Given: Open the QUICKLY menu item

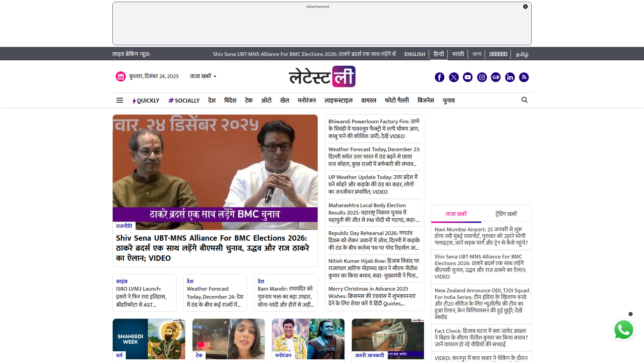Looking at the screenshot, I should (x=146, y=101).
